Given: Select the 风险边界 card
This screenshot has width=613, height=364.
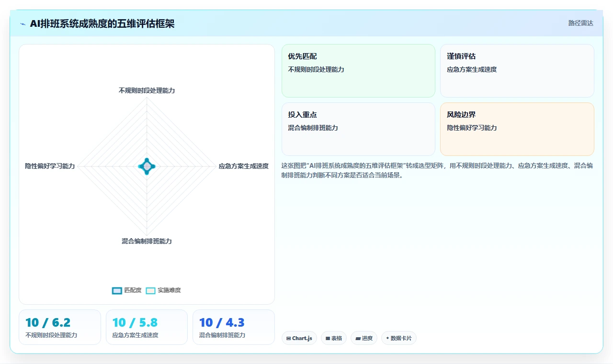Looking at the screenshot, I should tap(517, 129).
